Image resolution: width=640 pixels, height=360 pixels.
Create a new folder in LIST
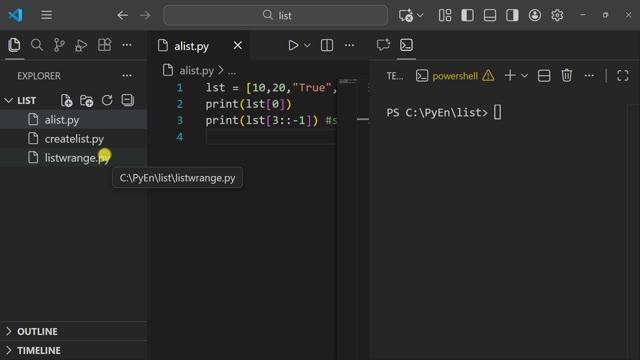[x=87, y=100]
